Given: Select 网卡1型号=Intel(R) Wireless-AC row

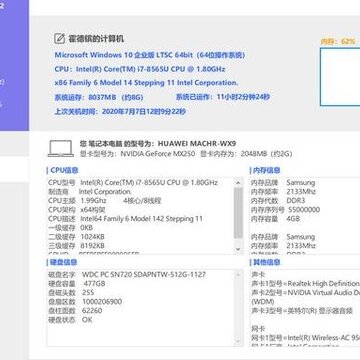Looking at the screenshot, I should (x=305, y=338).
